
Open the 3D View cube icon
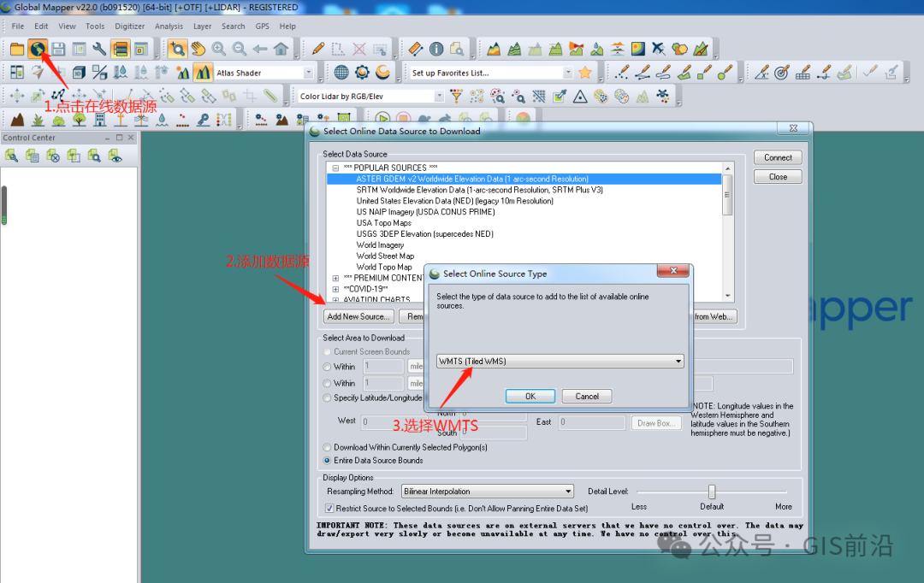coord(79,73)
